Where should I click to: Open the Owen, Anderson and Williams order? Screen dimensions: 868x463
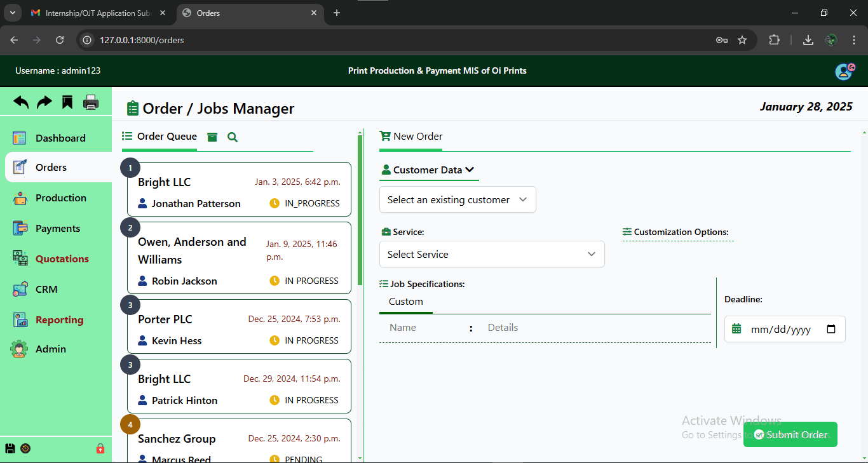click(x=239, y=258)
